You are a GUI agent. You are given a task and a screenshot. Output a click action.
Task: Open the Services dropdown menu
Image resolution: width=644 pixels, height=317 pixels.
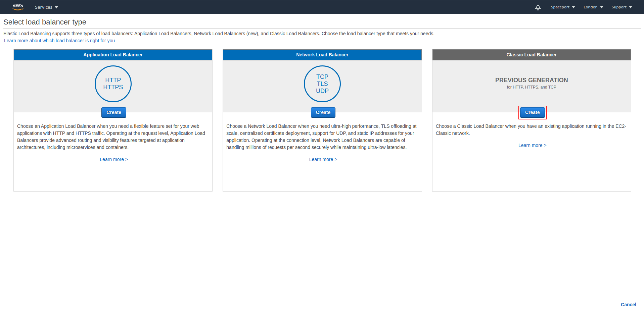(47, 7)
